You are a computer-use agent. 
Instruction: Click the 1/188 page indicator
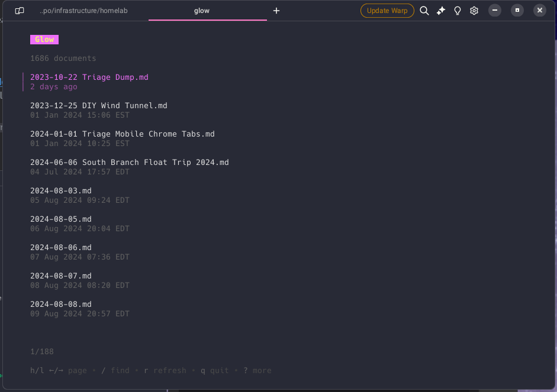point(42,352)
